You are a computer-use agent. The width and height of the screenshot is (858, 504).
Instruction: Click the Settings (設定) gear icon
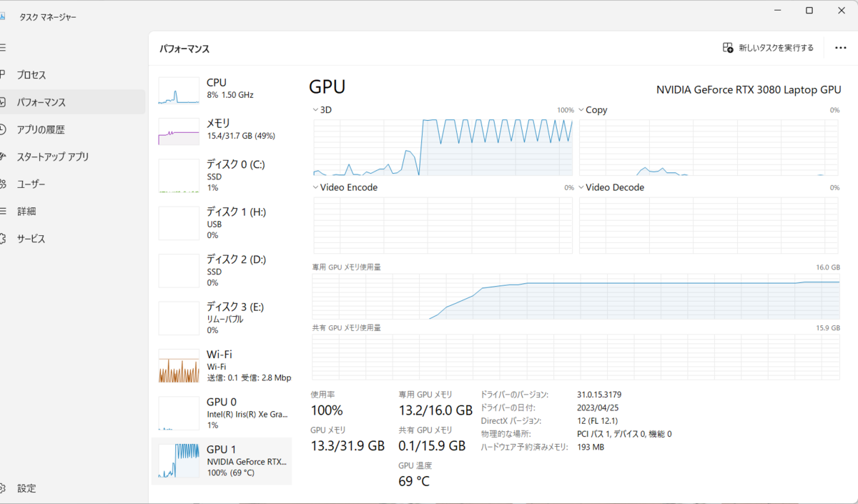2,488
